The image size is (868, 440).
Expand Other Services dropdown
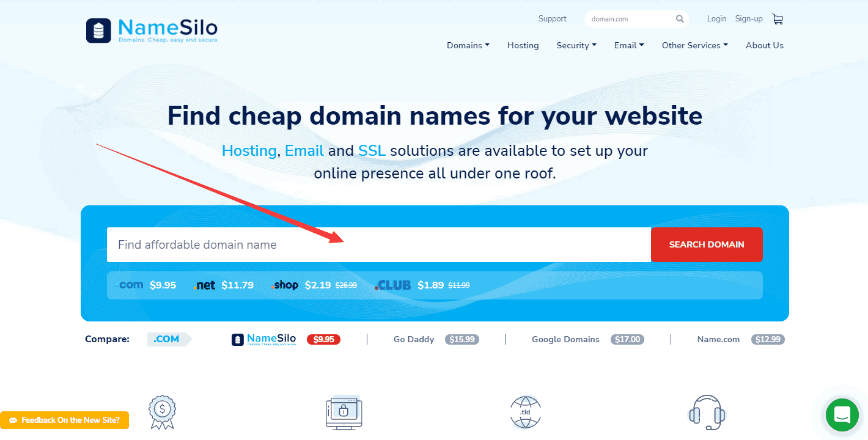694,45
